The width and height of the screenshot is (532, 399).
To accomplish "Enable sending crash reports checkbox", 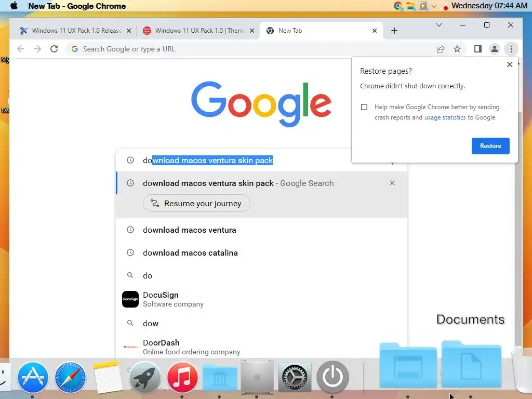I will [364, 107].
